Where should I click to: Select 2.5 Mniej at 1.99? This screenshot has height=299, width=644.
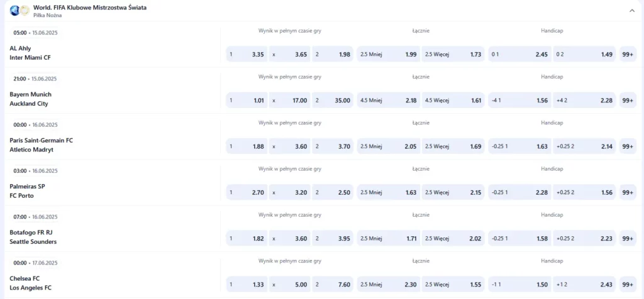point(388,55)
